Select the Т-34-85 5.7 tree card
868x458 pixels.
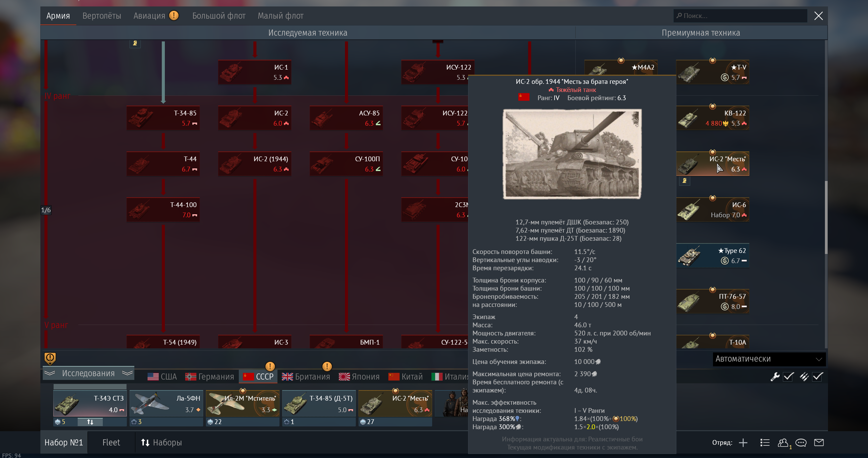click(x=163, y=118)
